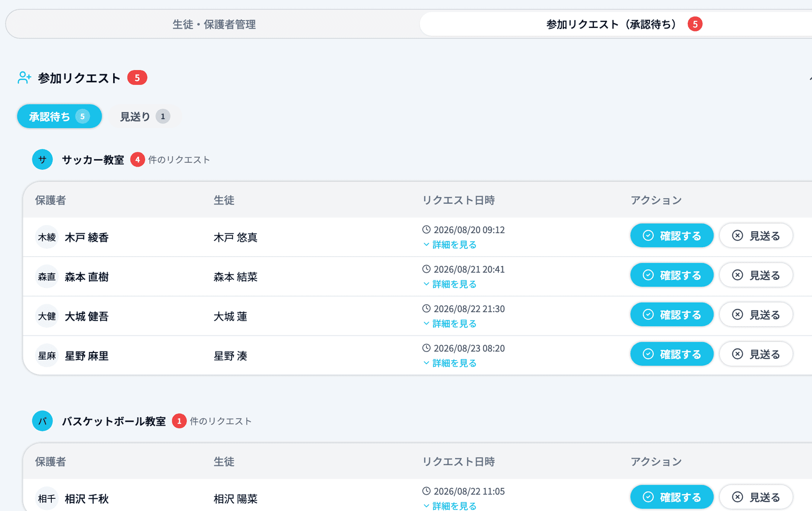This screenshot has width=812, height=511.
Task: Click the 森直 avatar icon
Action: (47, 277)
